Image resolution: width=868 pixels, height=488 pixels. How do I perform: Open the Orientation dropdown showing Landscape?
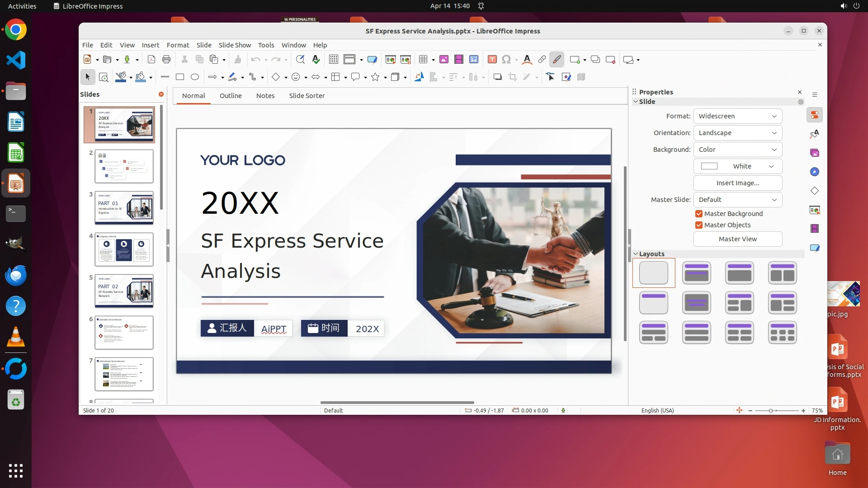737,133
